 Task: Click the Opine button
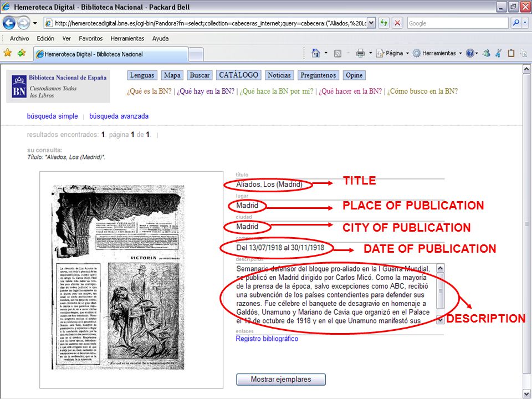[x=354, y=75]
